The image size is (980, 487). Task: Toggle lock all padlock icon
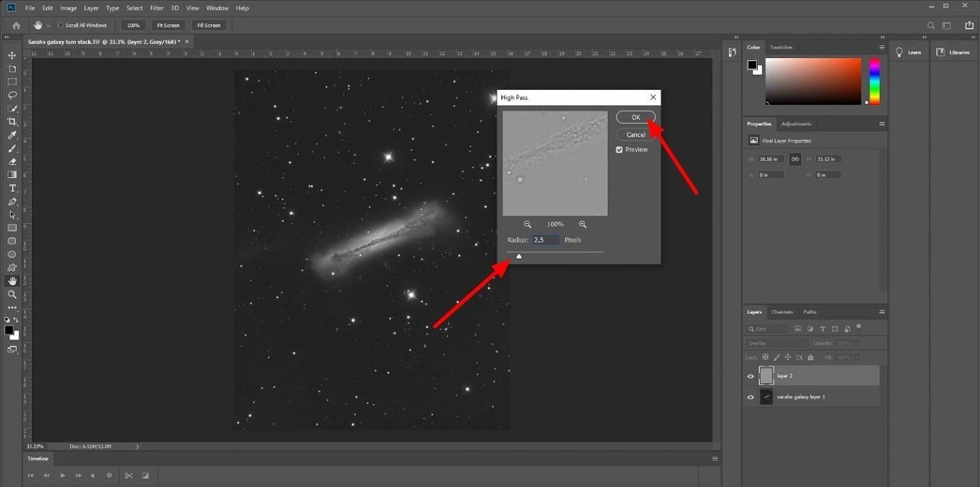click(x=810, y=357)
